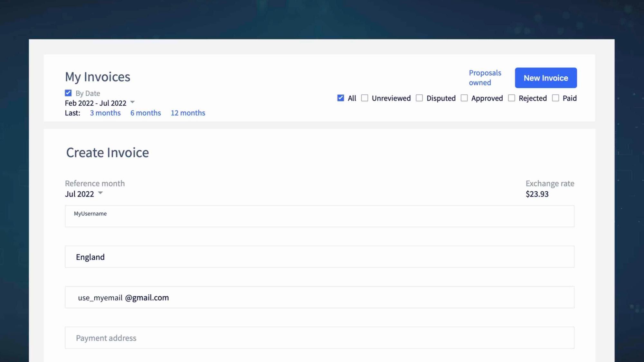Expand the Reference month Jul 2022 dropdown
This screenshot has width=644, height=362.
pos(84,194)
